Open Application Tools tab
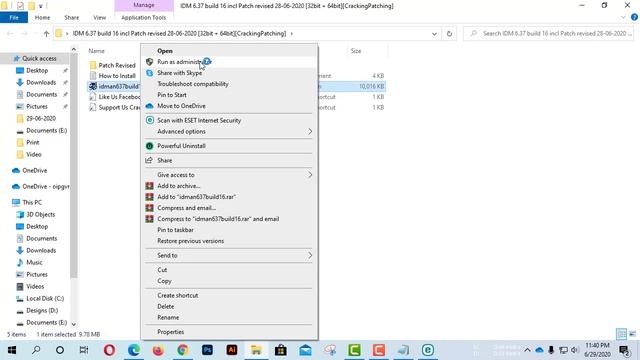Viewport: 640px width, 360px height. 144,18
